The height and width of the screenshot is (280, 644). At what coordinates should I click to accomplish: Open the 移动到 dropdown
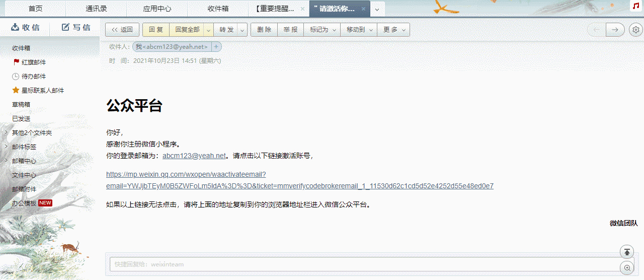359,30
